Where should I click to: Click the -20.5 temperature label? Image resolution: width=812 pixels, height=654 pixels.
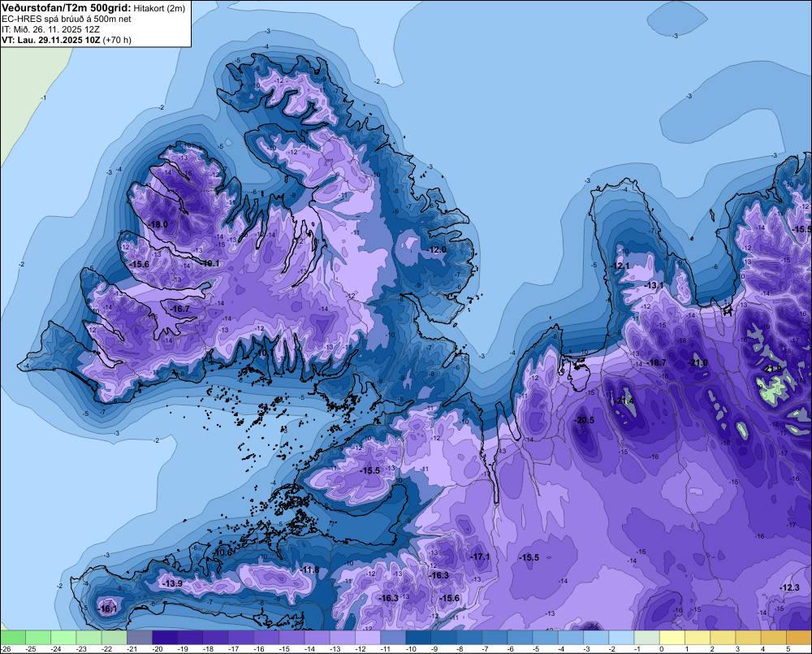click(x=585, y=420)
